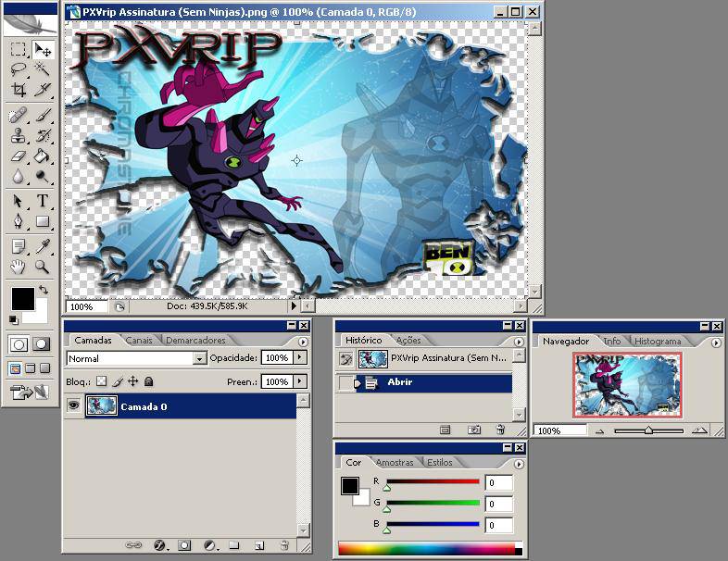728x561 pixels.
Task: Activate the Crop tool
Action: tap(19, 89)
